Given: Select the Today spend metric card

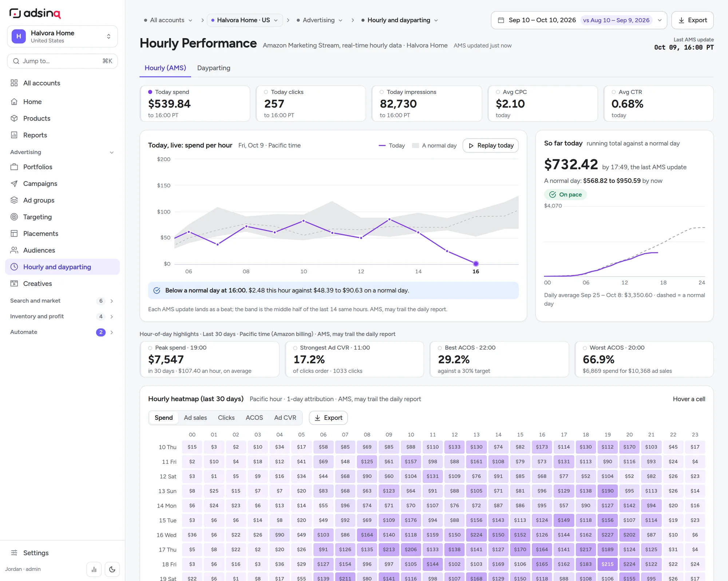Looking at the screenshot, I should [x=195, y=104].
